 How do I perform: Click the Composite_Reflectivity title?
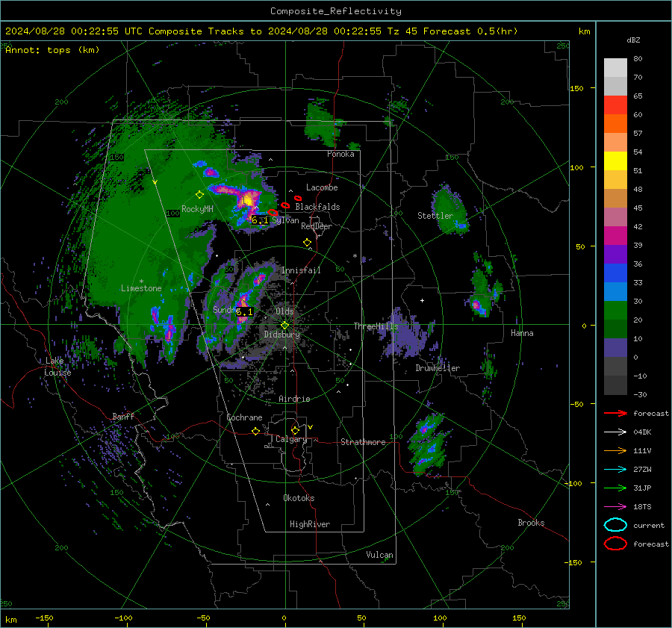[x=336, y=11]
